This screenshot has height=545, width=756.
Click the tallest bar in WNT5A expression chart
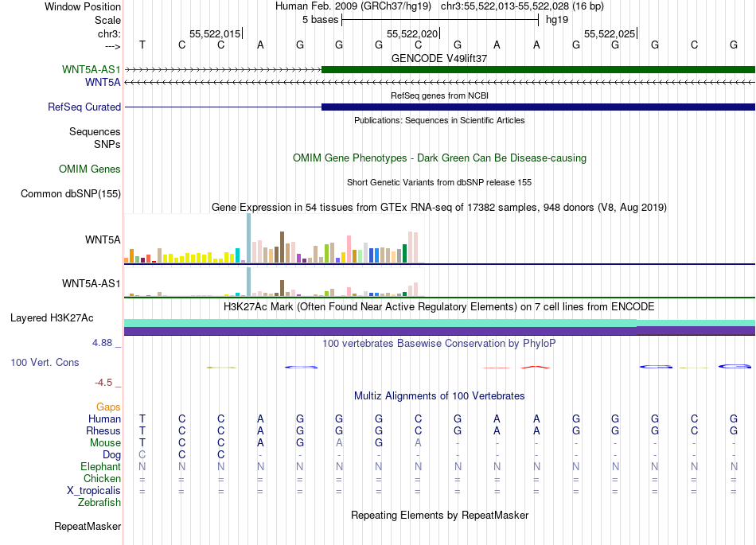click(249, 238)
